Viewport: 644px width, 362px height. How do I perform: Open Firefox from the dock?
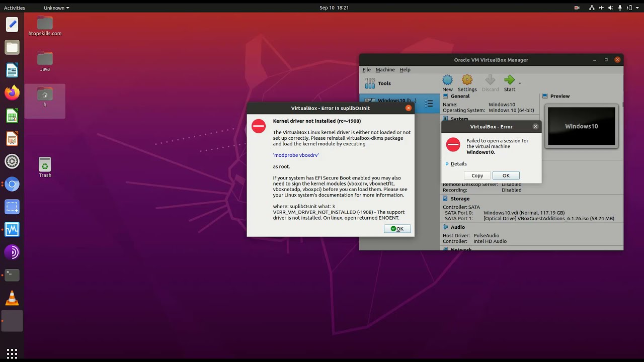pos(12,93)
